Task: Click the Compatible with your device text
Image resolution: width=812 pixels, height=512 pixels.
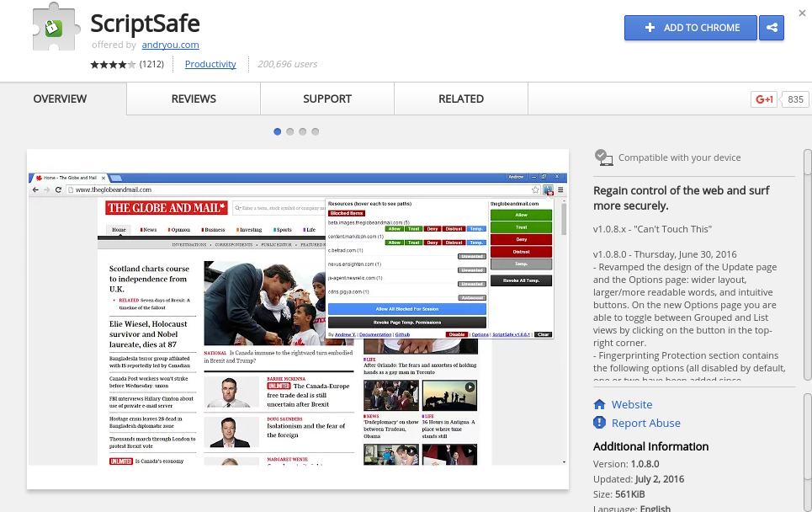Action: pos(679,157)
